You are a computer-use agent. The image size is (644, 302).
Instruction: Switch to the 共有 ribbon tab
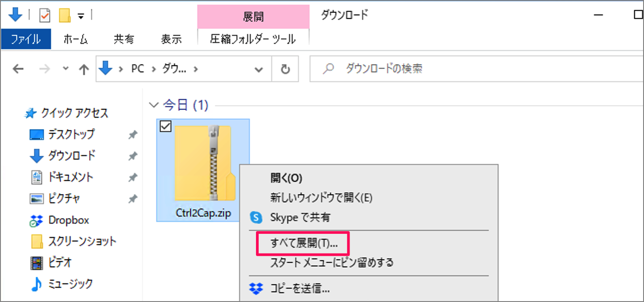tap(124, 39)
